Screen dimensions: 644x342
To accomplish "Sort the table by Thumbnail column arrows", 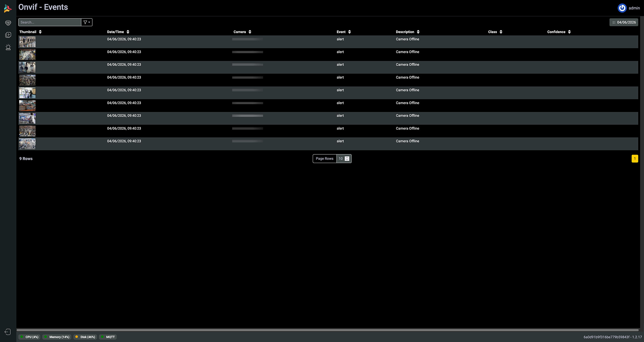I will tap(40, 32).
